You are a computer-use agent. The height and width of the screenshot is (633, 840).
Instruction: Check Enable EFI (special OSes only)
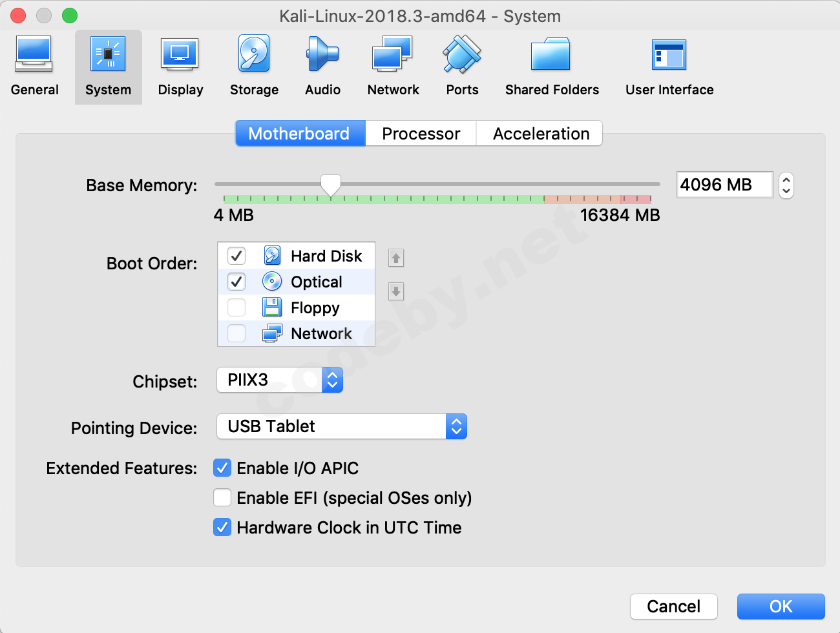[x=222, y=498]
